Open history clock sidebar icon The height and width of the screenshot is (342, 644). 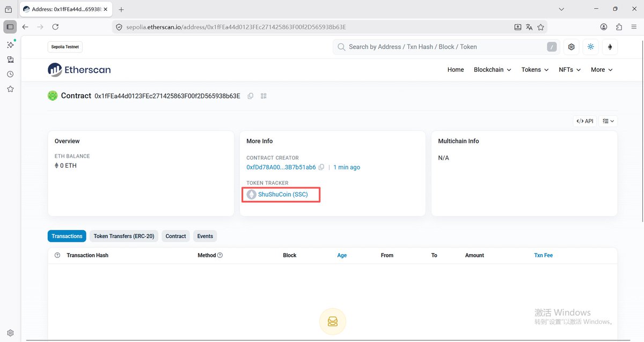(10, 75)
